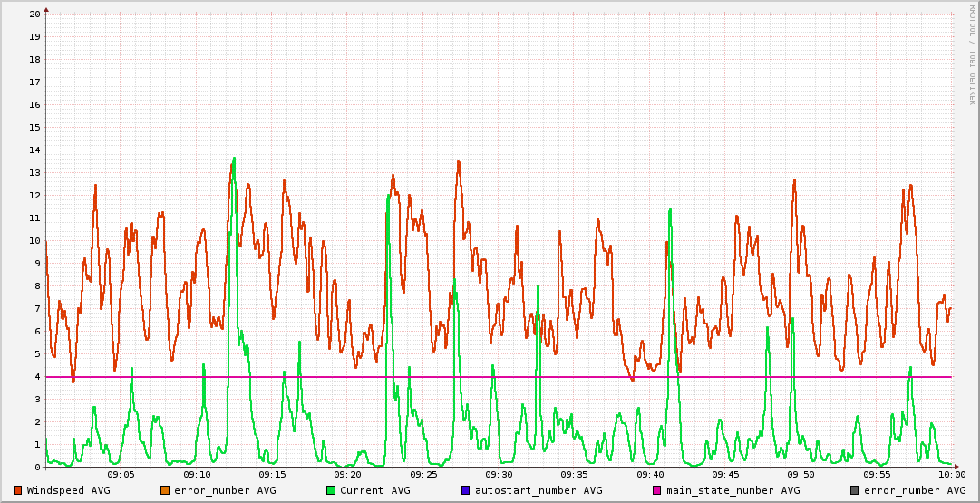Click the 'Windspeed AVG' legend label
980x503 pixels.
(x=68, y=490)
